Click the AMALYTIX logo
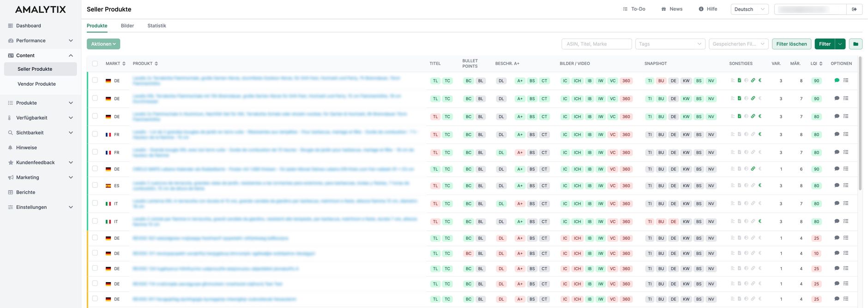Screen dimensions: 868x308 click(41, 9)
